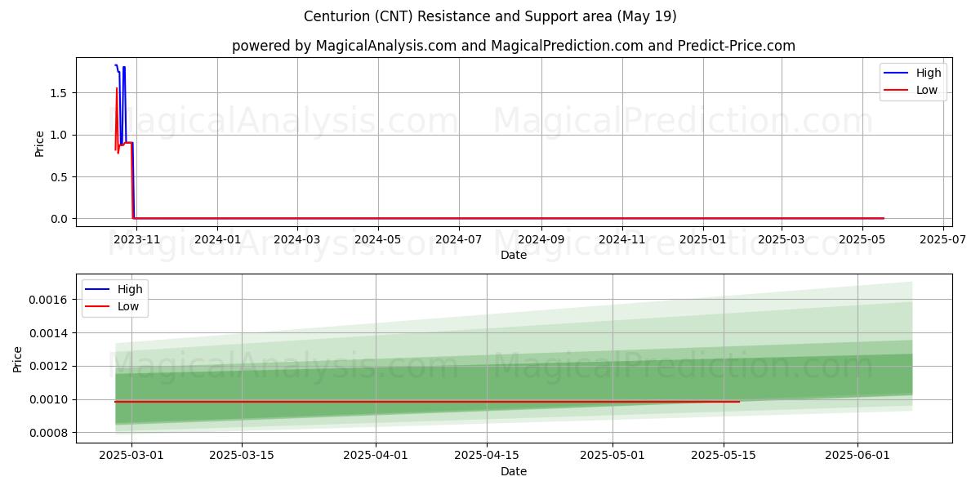Click the 'Price' y-axis label of top chart
This screenshot has width=980, height=490.
pos(40,143)
